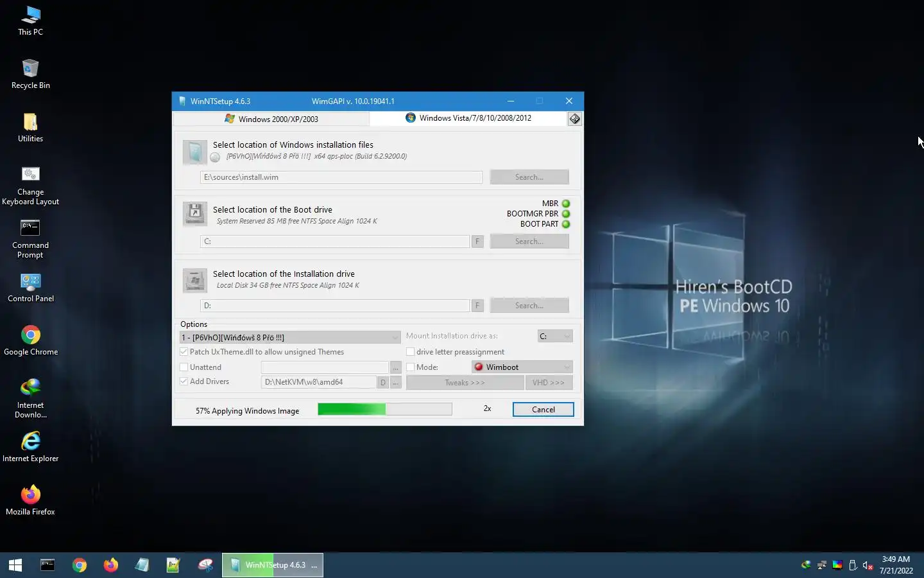The width and height of the screenshot is (924, 578).
Task: Click the volume tray icon
Action: point(868,565)
